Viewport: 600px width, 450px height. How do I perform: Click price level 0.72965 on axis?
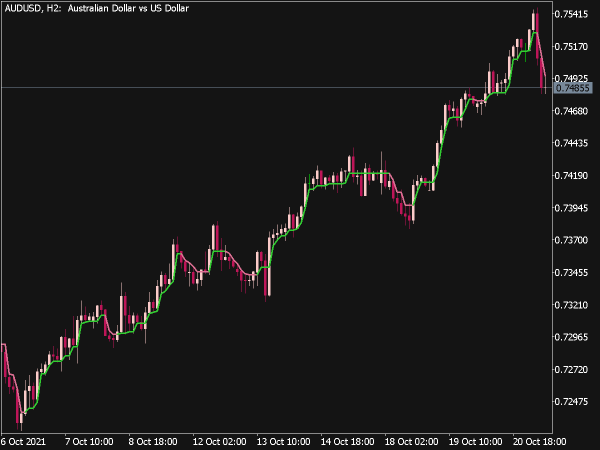(x=571, y=337)
